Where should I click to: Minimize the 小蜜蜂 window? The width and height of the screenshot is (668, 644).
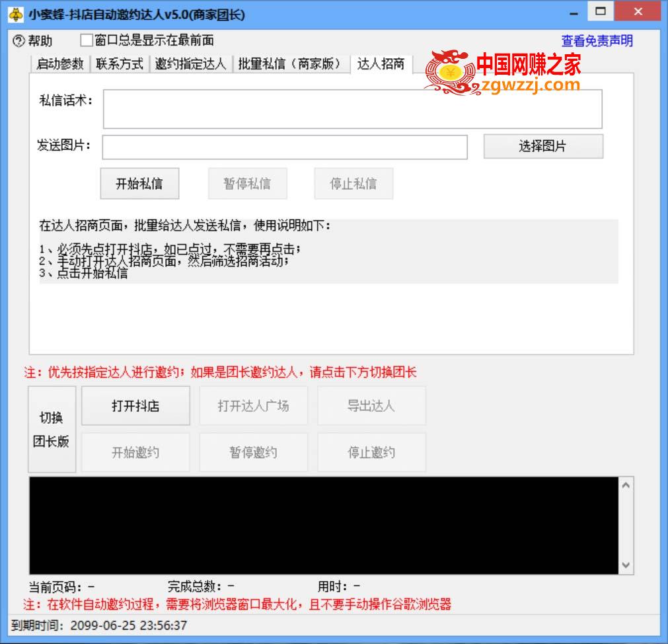pyautogui.click(x=574, y=14)
